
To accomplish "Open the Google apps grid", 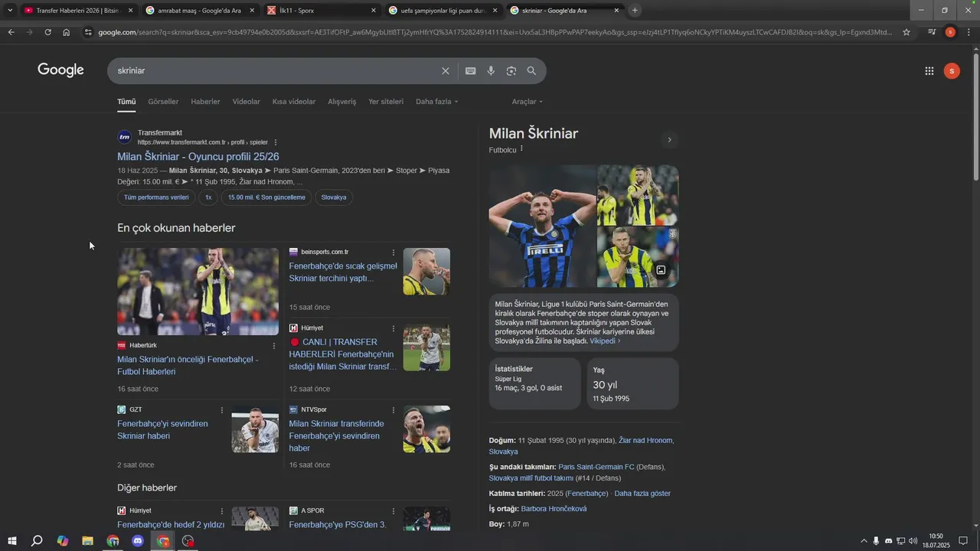I will 929,71.
